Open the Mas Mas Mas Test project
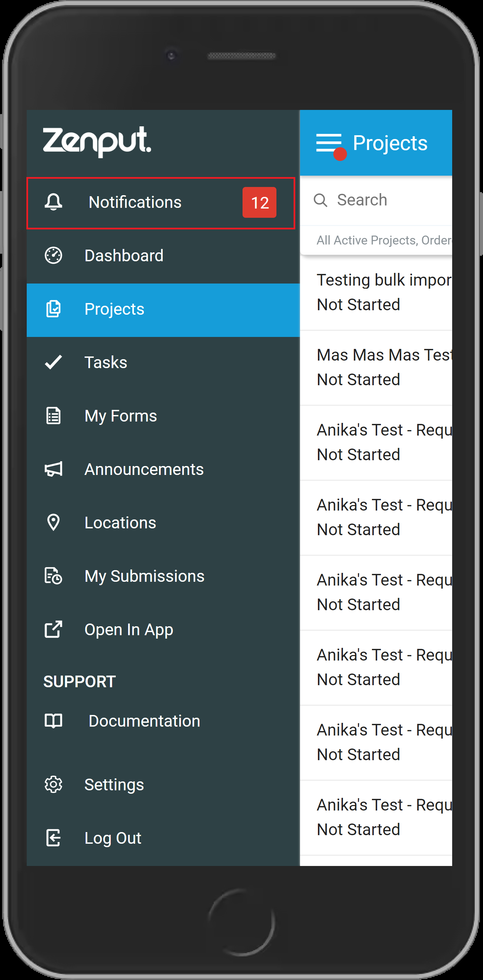The height and width of the screenshot is (980, 483). pos(376,367)
